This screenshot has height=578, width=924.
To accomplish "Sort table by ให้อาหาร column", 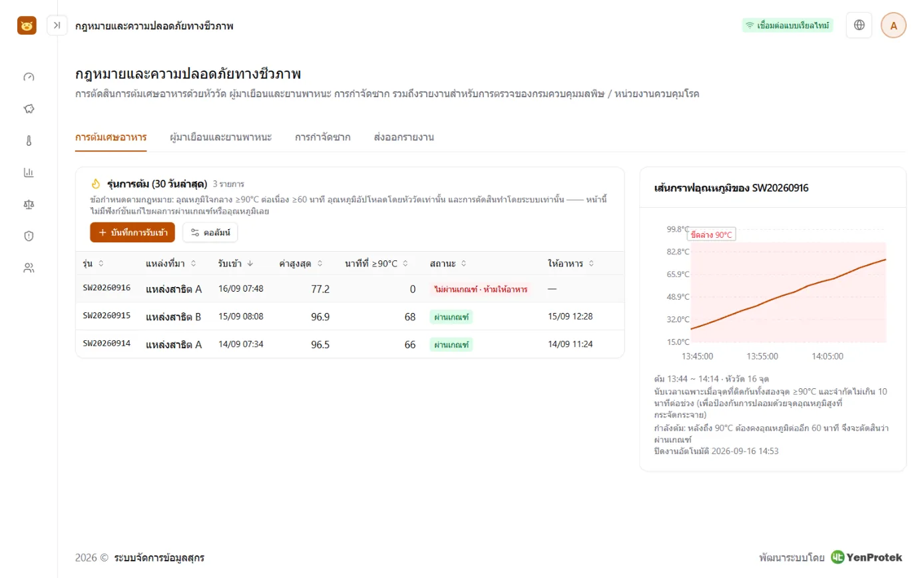I will 571,263.
